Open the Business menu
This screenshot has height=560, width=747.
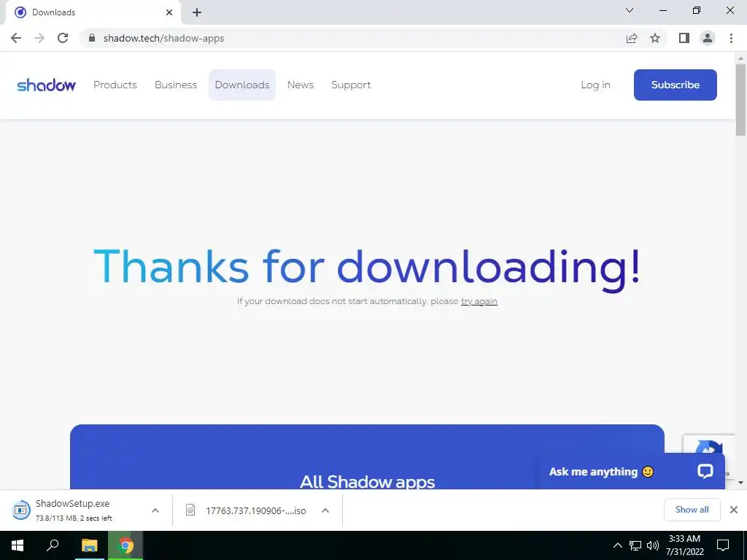click(176, 85)
